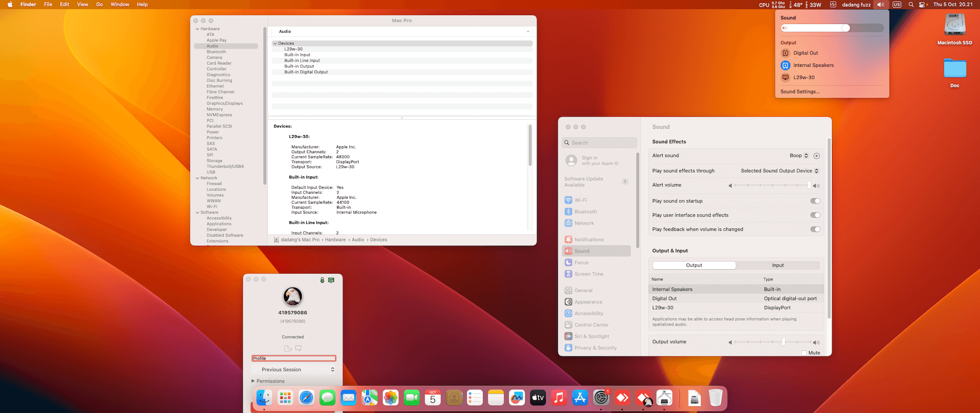Adjust the Output volume slider

(x=783, y=342)
